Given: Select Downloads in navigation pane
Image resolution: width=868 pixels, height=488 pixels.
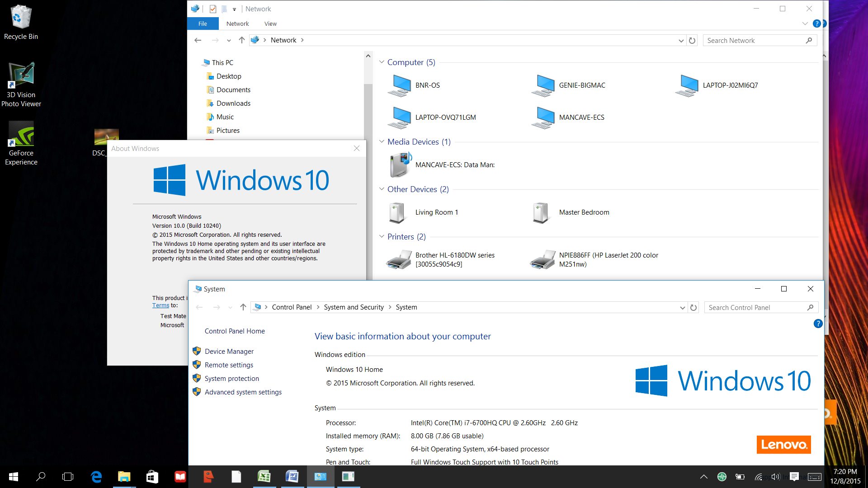Looking at the screenshot, I should point(233,103).
